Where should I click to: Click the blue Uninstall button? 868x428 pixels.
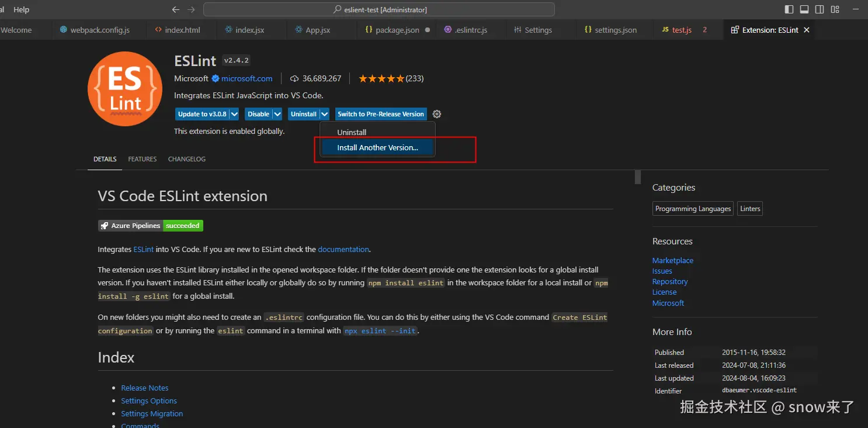[x=303, y=114]
